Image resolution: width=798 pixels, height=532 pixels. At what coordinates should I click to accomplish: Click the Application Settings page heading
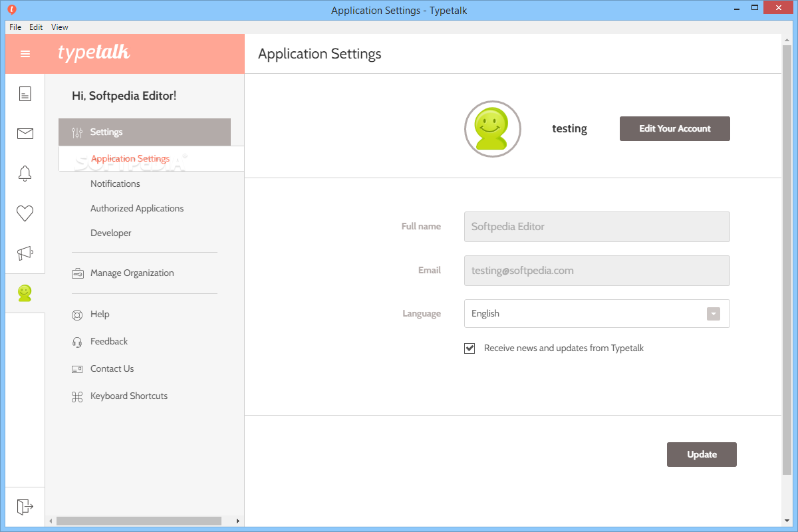320,54
